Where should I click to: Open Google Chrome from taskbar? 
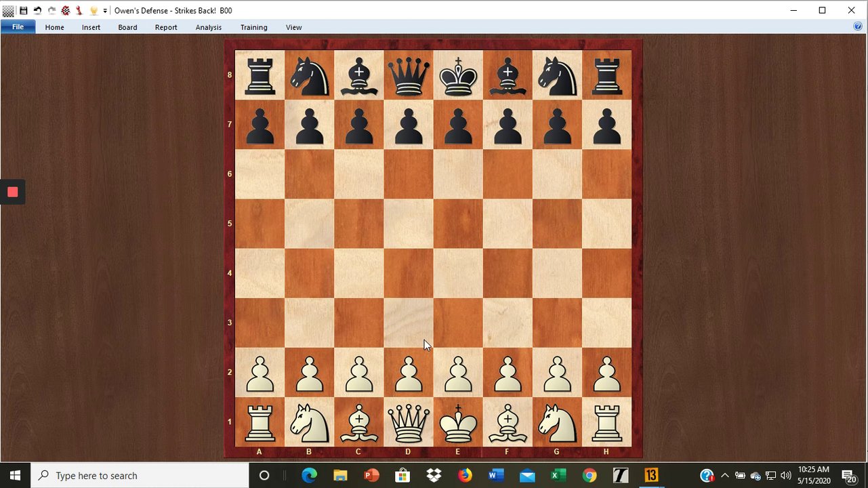coord(590,475)
